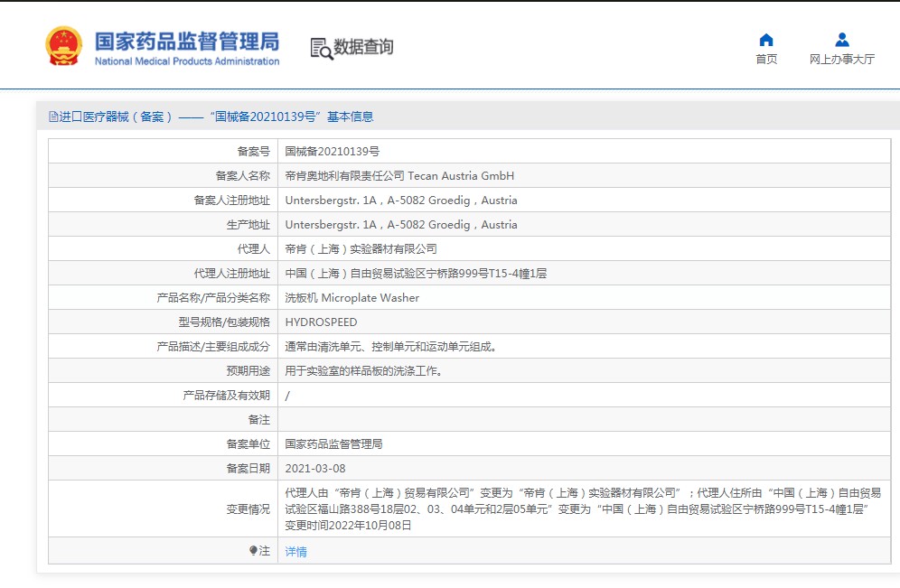Click the 数据查询 heading text
This screenshot has height=588, width=900.
(x=363, y=47)
